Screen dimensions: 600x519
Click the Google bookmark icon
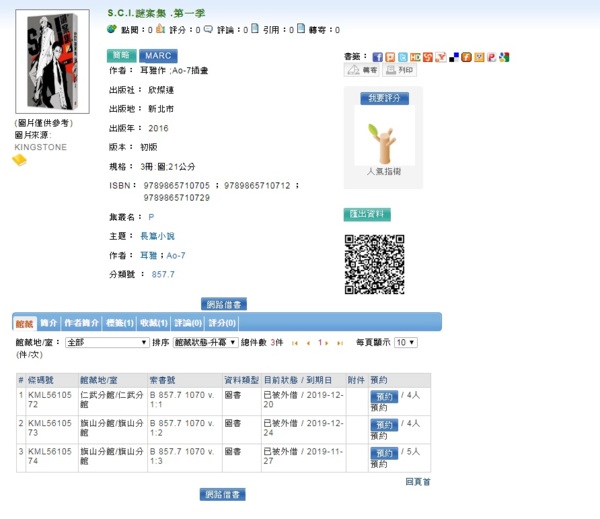[x=503, y=57]
